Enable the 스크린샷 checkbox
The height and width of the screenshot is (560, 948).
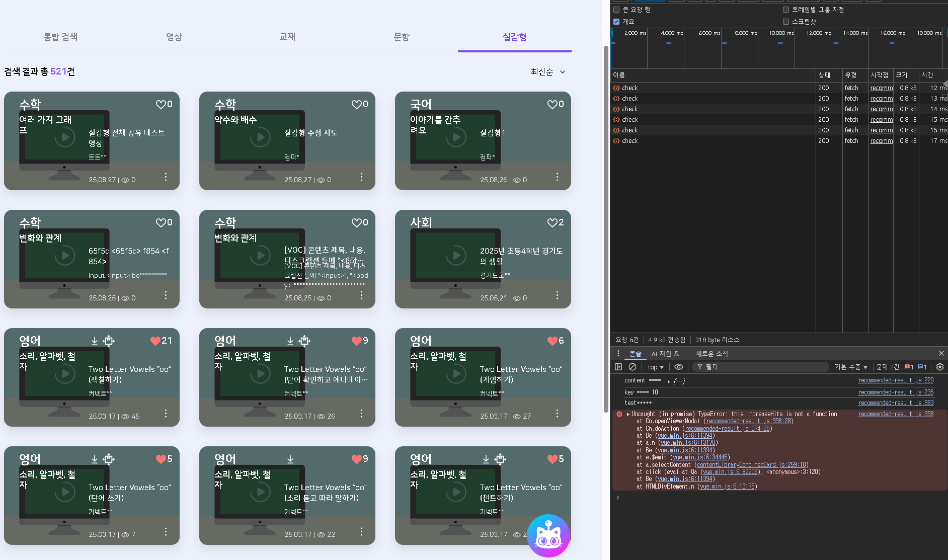coord(786,22)
